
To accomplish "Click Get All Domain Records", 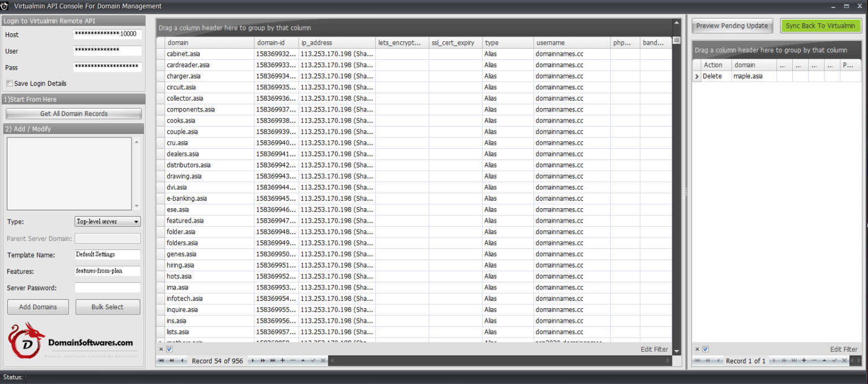I will tap(73, 113).
